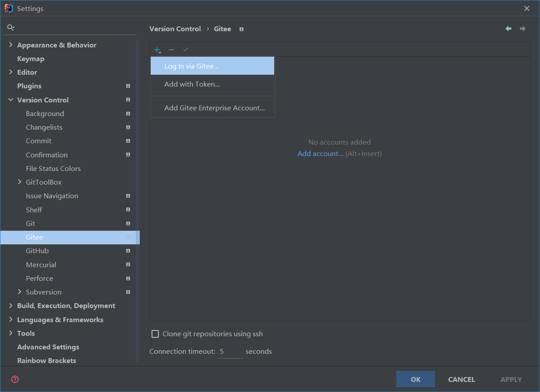Close the Settings dialog with the X
The width and height of the screenshot is (540, 392).
[x=527, y=8]
